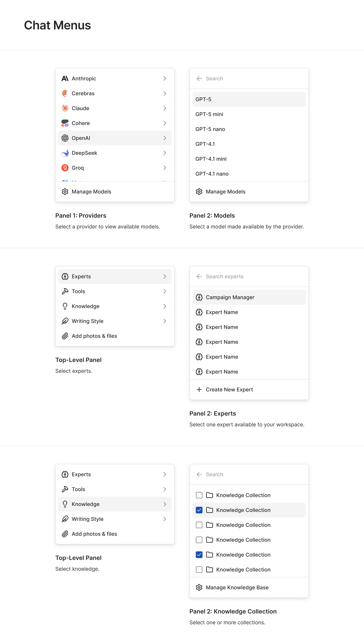364x644 pixels.
Task: Expand the Cerebras provider row
Action: pos(165,93)
